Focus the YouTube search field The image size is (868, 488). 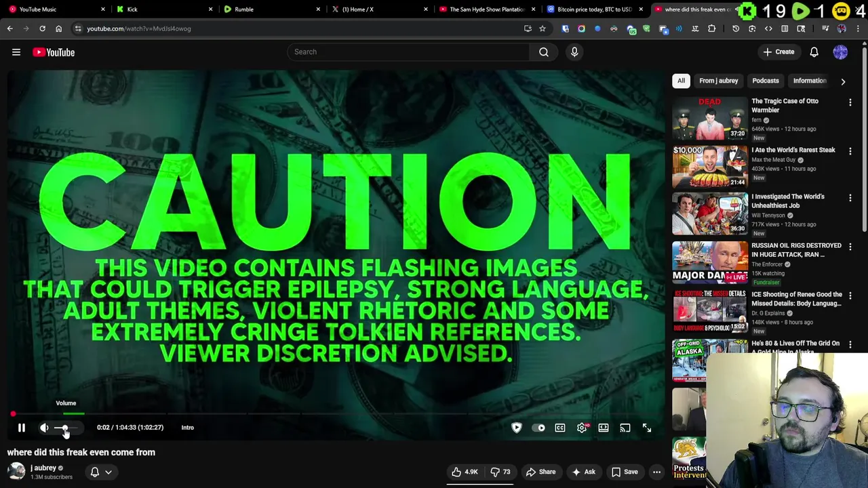tap(409, 52)
